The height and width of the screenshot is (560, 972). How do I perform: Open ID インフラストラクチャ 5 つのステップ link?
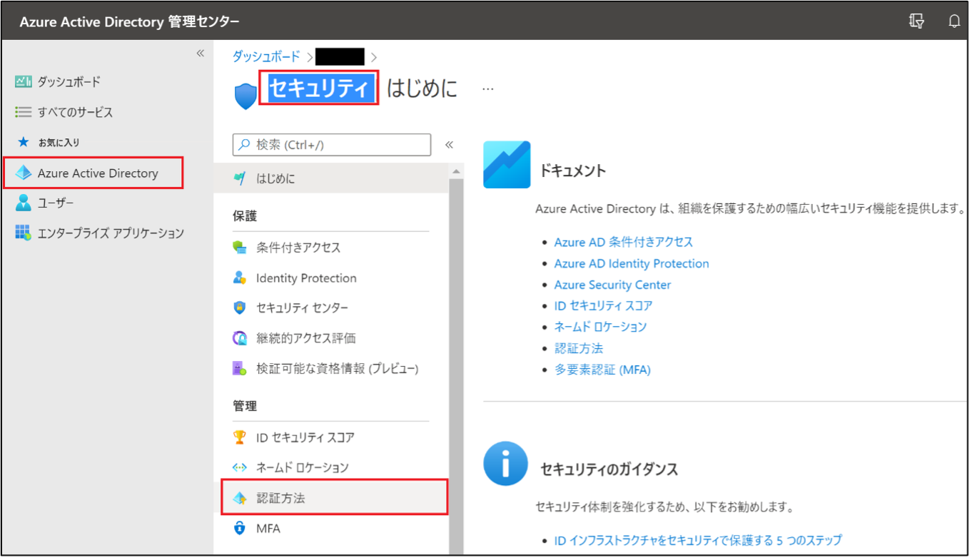[x=698, y=540]
